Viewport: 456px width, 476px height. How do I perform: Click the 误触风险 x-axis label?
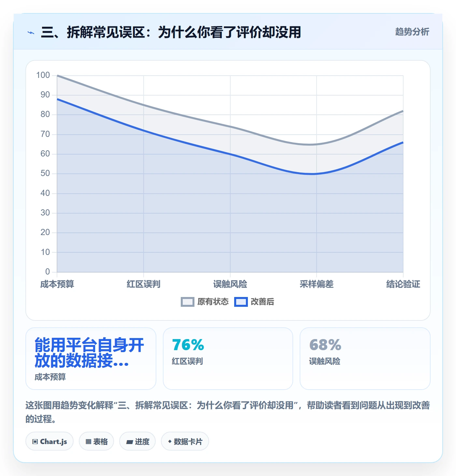click(x=230, y=284)
